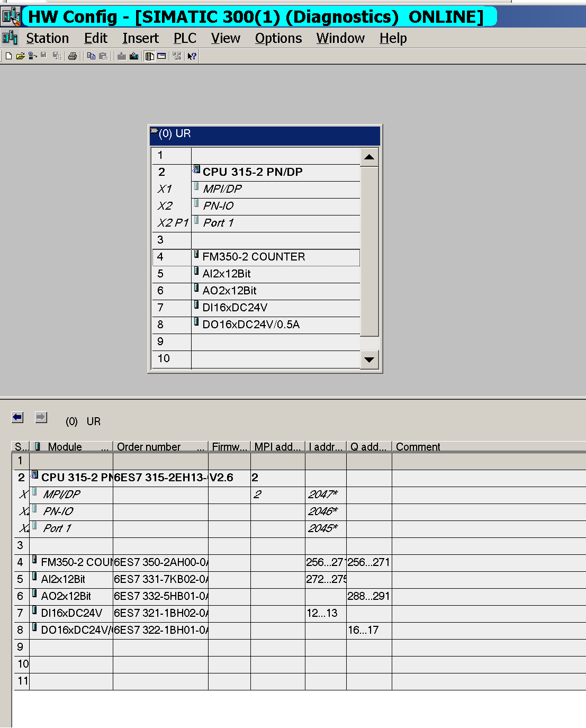The width and height of the screenshot is (586, 728).
Task: Click order number 6ES7 331-7KB02 cell
Action: (x=161, y=579)
